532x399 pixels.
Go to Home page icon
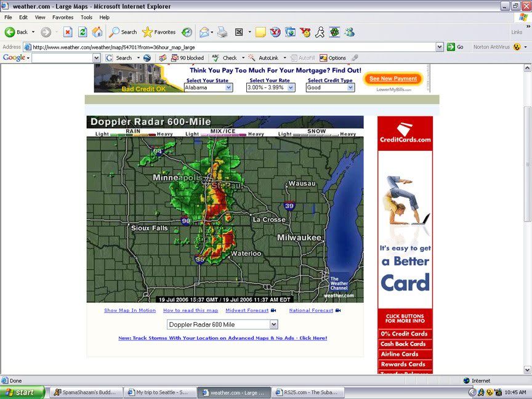[x=97, y=32]
